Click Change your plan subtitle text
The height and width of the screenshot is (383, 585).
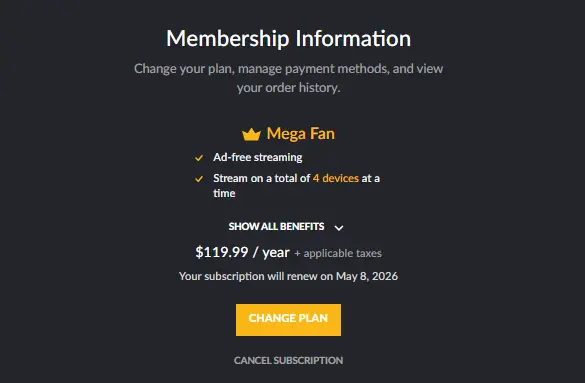click(x=184, y=69)
